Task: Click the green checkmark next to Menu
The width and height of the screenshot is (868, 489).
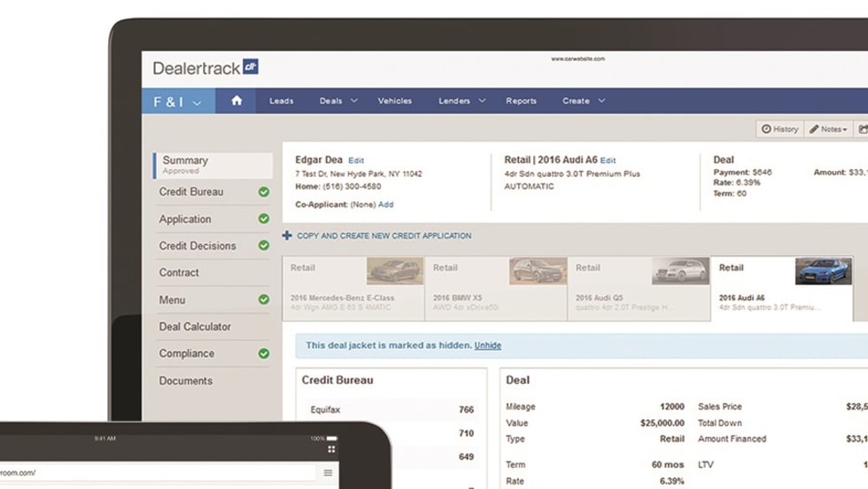Action: [x=264, y=300]
